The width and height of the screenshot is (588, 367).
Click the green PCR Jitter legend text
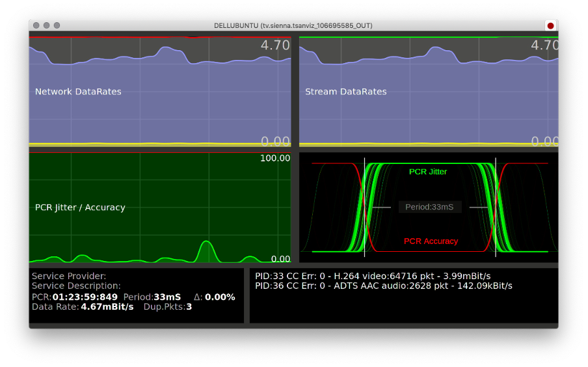[427, 172]
